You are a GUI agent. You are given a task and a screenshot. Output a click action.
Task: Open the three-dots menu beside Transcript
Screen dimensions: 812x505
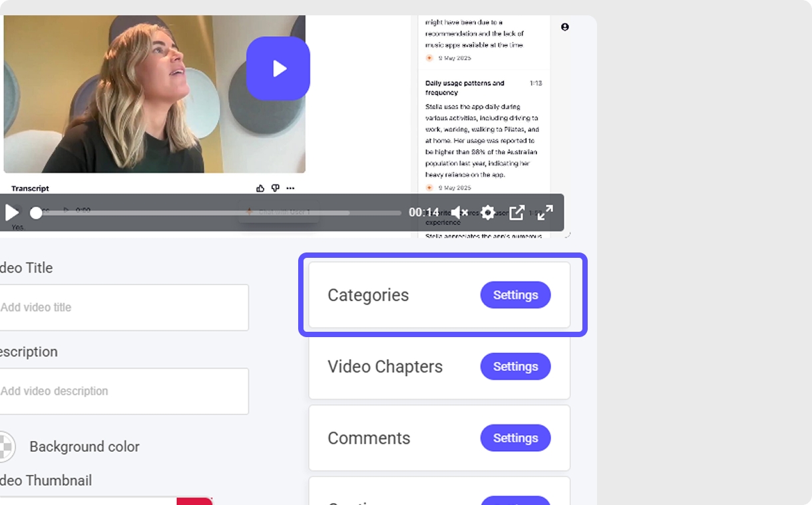(290, 189)
